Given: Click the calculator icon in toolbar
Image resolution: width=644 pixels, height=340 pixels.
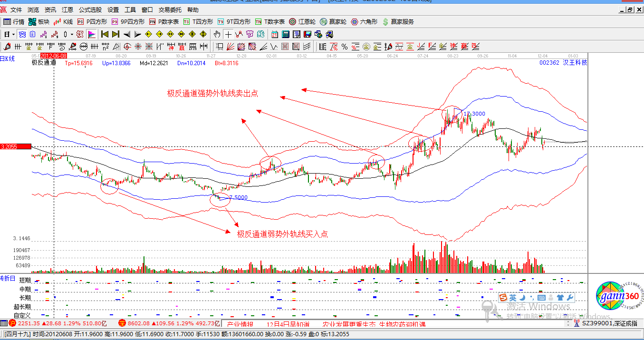Looking at the screenshot, I should (x=286, y=34).
